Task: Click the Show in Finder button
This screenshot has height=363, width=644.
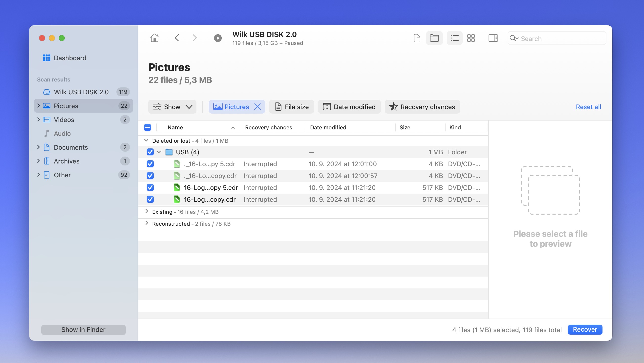Action: (84, 329)
